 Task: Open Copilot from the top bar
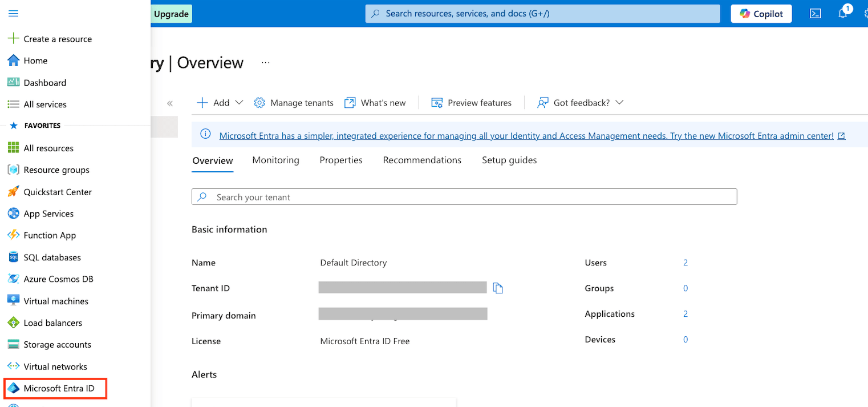click(761, 14)
